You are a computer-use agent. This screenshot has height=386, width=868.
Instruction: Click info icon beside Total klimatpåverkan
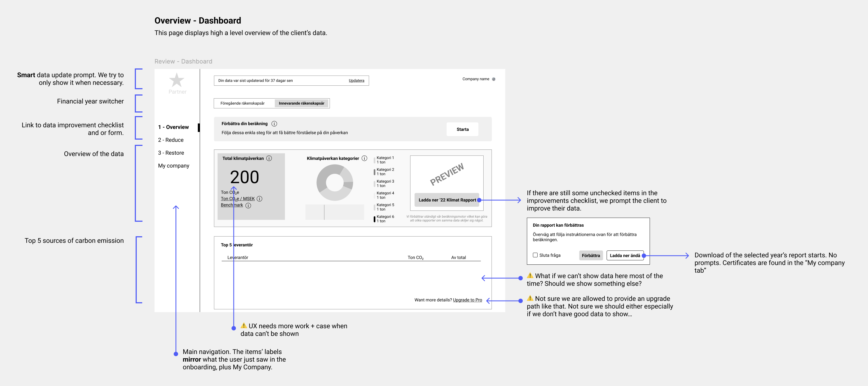coord(269,158)
